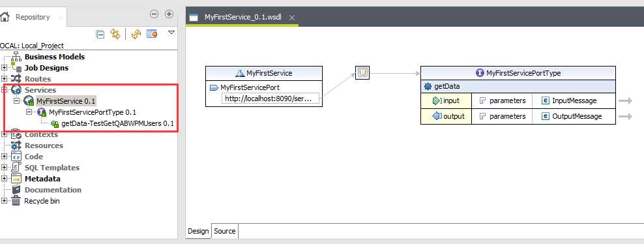The height and width of the screenshot is (244, 644).
Task: Select MyFirstService 0.1 in the tree
Action: (x=66, y=101)
